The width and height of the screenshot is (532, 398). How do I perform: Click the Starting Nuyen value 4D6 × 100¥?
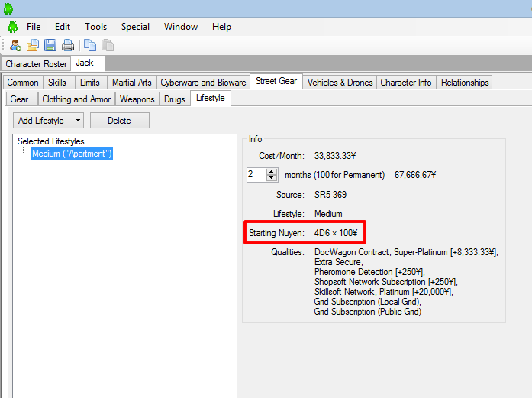336,233
